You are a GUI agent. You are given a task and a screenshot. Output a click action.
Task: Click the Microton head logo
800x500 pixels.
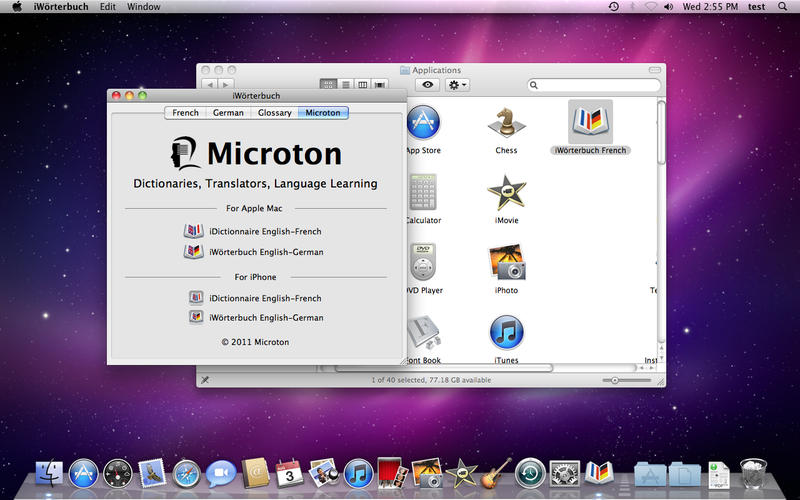point(184,153)
